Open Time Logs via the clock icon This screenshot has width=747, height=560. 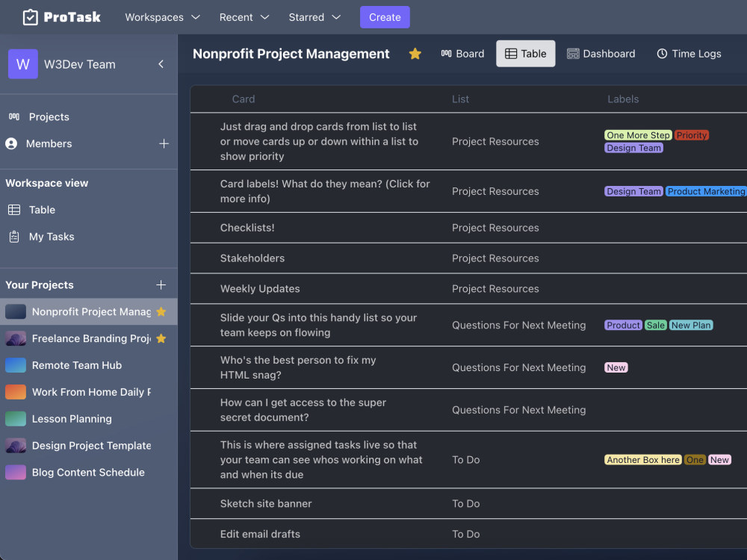[x=662, y=53]
